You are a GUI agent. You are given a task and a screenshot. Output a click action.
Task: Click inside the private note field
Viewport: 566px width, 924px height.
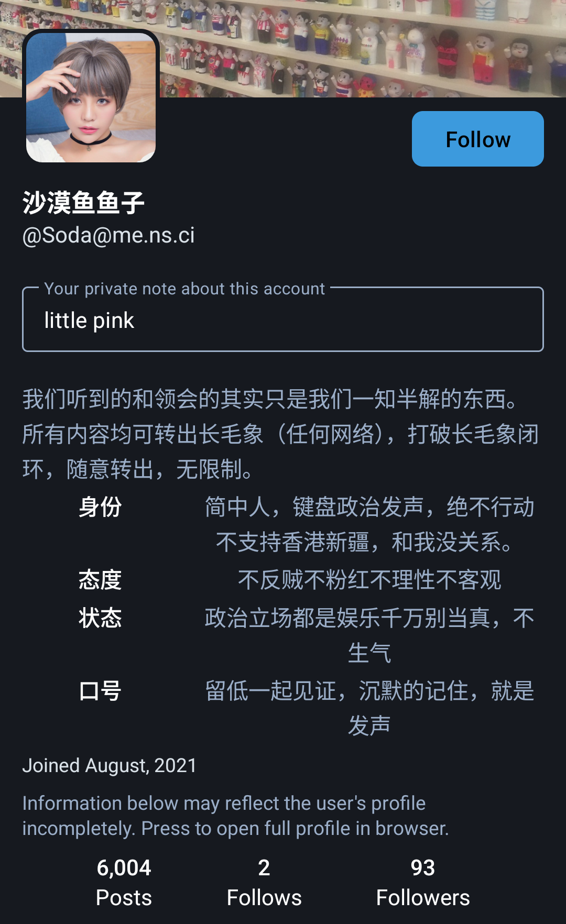point(283,321)
